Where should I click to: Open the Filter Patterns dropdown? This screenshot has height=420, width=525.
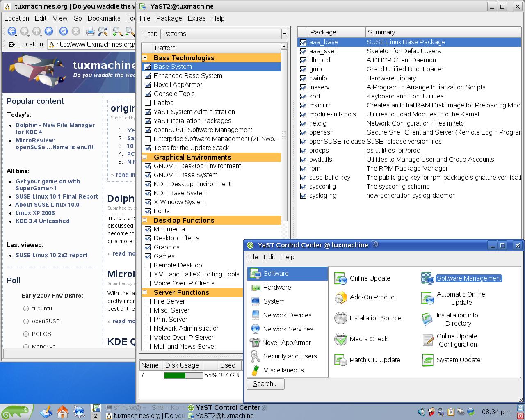point(224,34)
